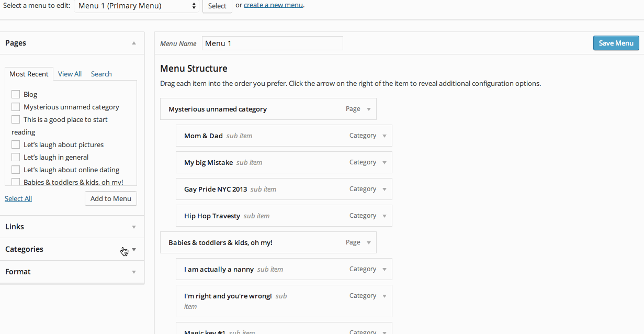This screenshot has width=644, height=334.
Task: Check the Blog page checkbox
Action: click(16, 94)
